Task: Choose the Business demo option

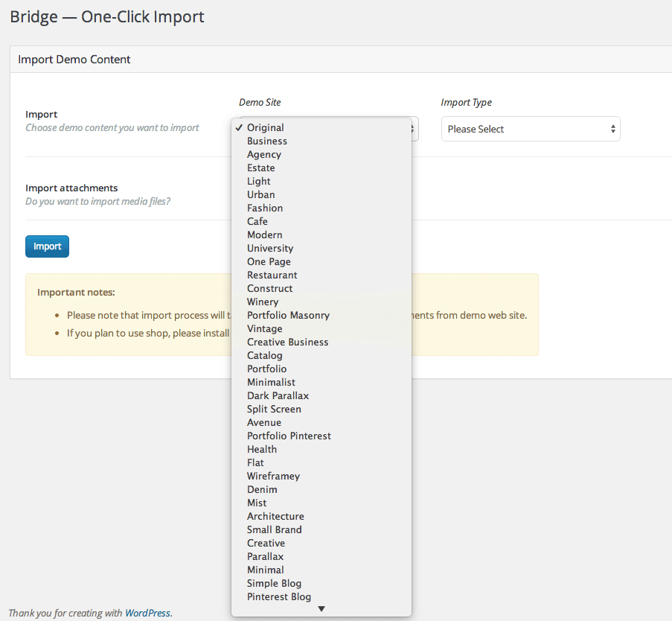Action: (321, 141)
